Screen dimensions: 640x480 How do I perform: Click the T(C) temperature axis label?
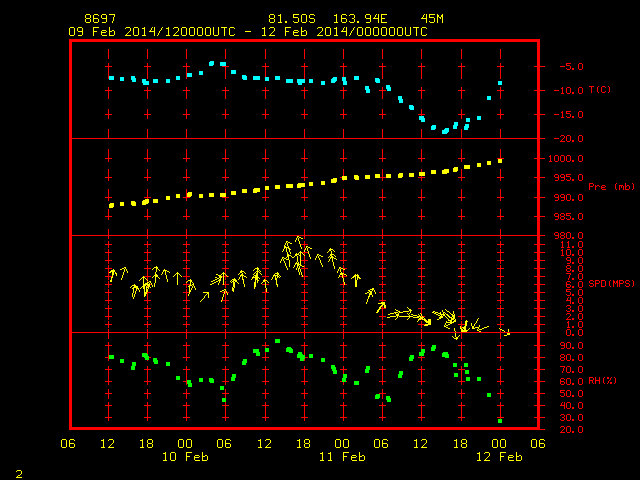click(x=600, y=90)
